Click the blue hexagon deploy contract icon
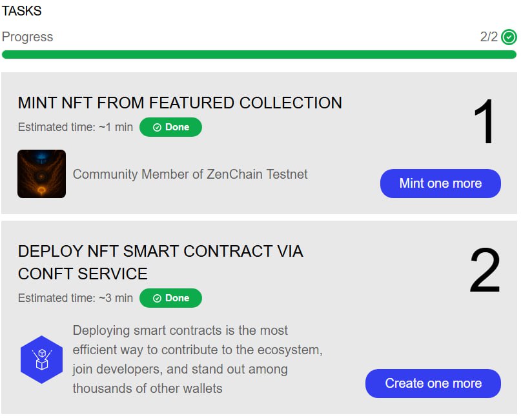Image resolution: width=521 pixels, height=420 pixels. pos(41,359)
